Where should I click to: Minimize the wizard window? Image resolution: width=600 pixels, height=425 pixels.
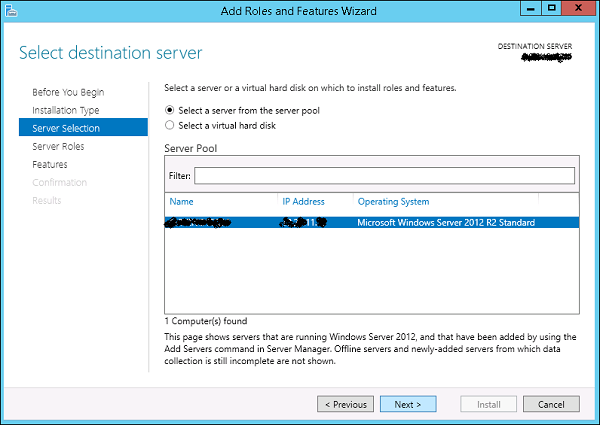coord(529,9)
